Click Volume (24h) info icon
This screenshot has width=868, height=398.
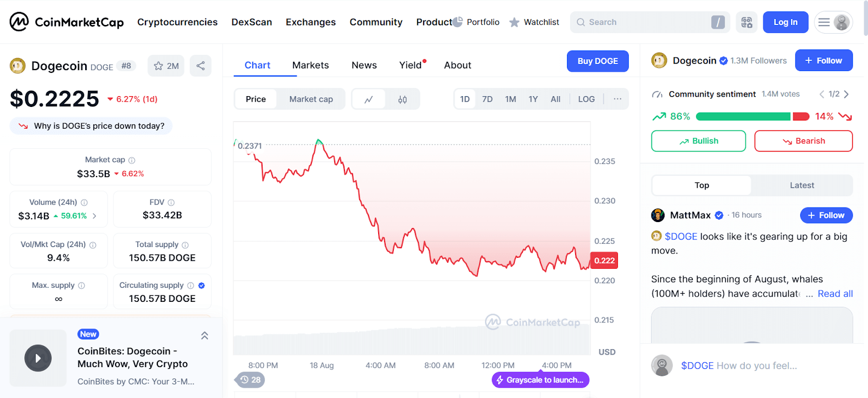[84, 203]
